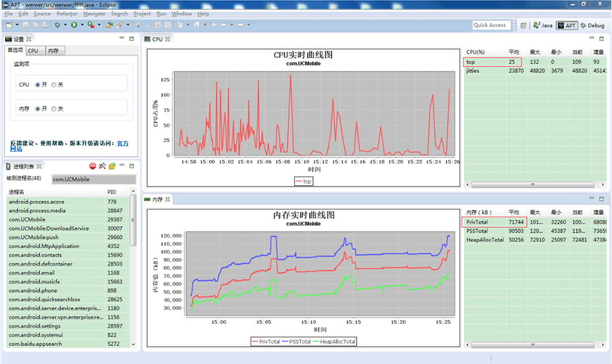Click the External Tools run icon
Screen dimensions: 612x364
tap(90, 25)
